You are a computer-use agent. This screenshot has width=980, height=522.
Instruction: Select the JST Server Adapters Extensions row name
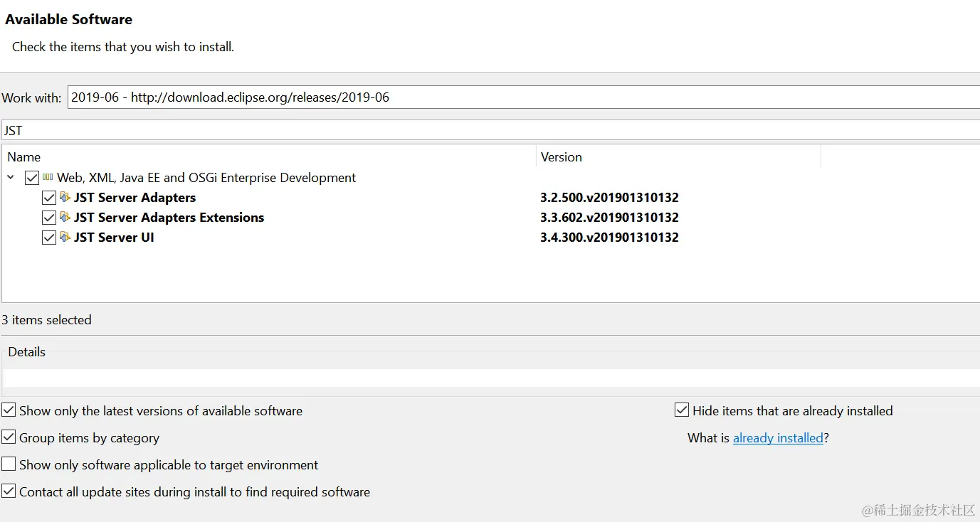169,218
